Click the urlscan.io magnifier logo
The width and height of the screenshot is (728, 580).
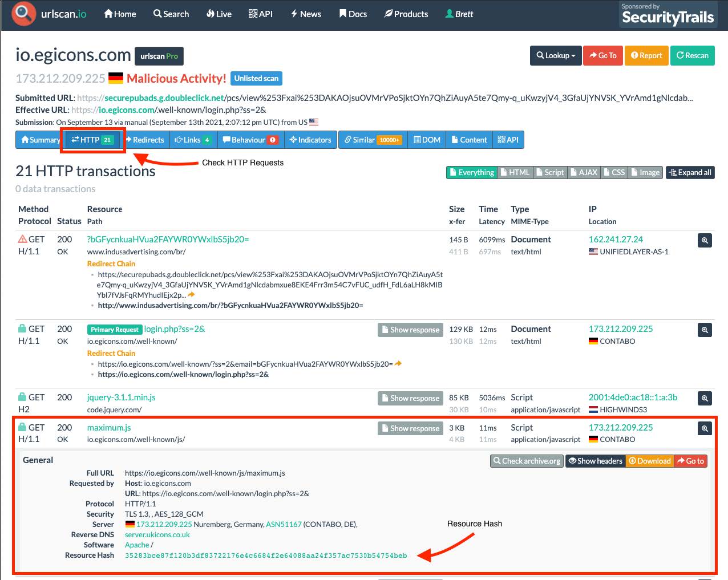(x=22, y=15)
